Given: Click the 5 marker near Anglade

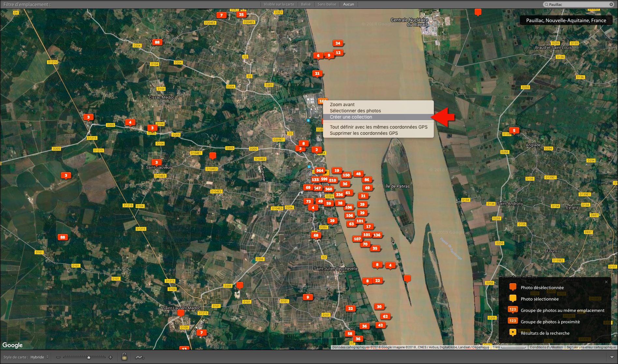Looking at the screenshot, I should click(514, 131).
